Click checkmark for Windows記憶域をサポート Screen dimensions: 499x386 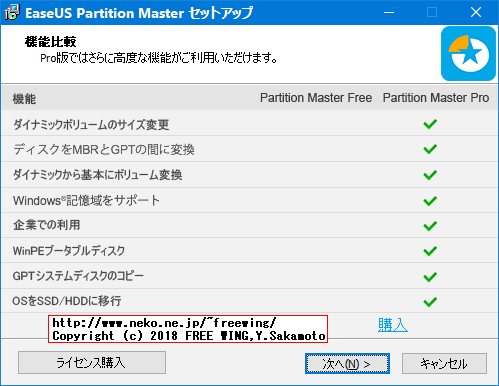pyautogui.click(x=430, y=201)
